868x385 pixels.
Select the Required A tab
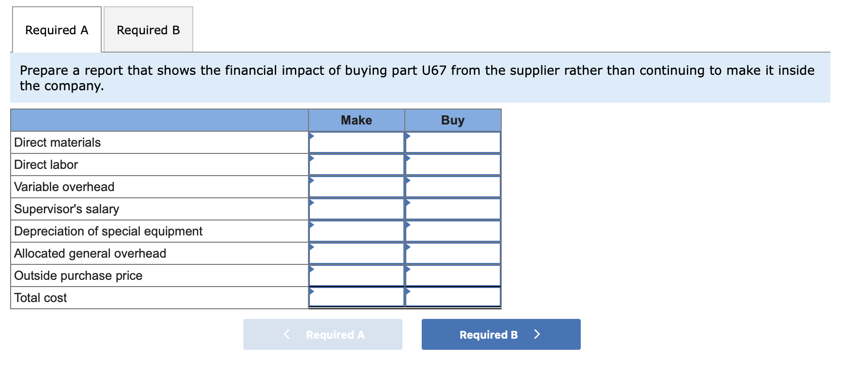tap(56, 30)
